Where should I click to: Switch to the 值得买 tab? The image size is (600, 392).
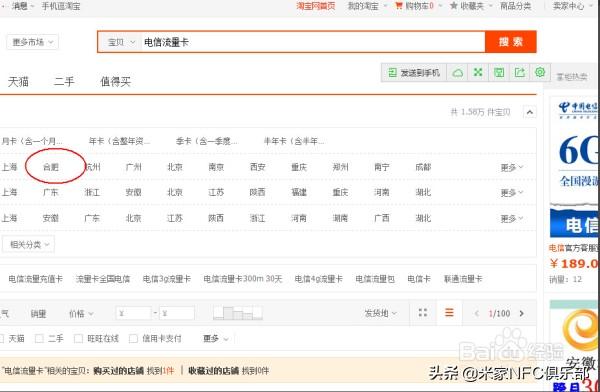[x=115, y=82]
